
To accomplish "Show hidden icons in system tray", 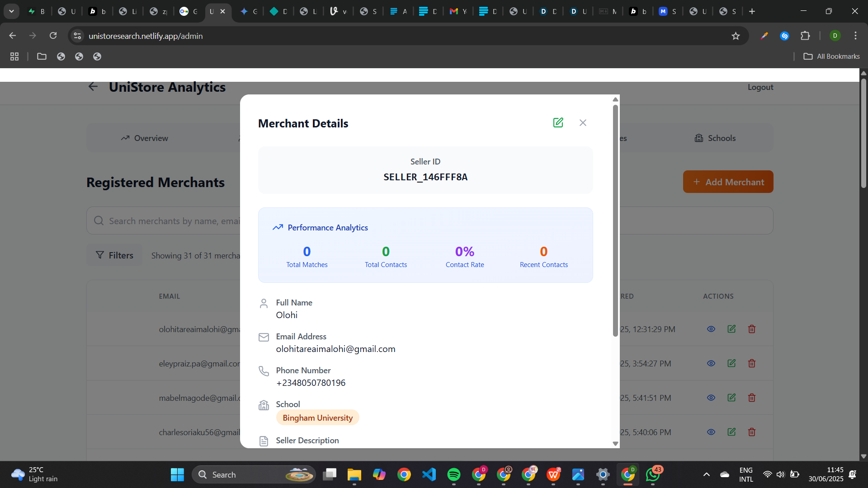I will point(706,474).
